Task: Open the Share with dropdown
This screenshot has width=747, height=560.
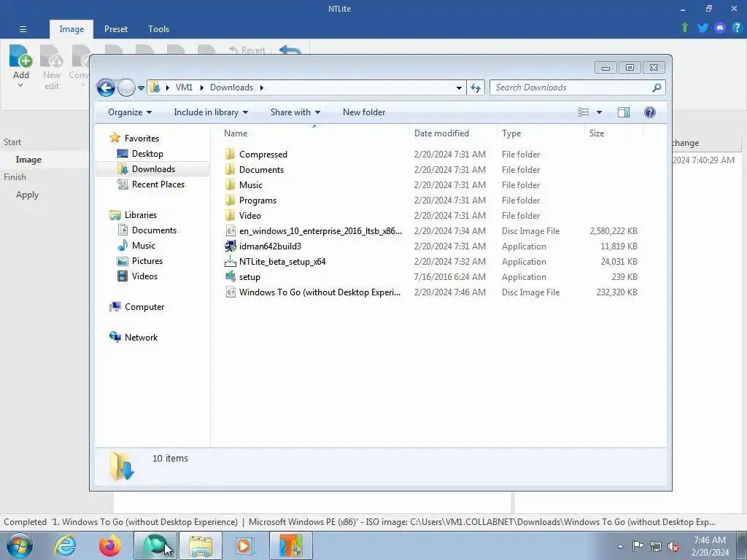Action: click(x=295, y=112)
